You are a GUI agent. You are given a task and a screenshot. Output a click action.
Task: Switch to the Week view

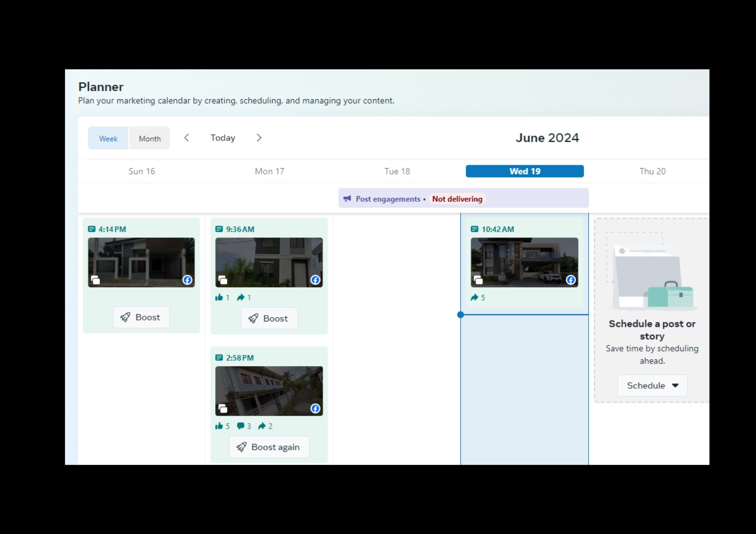tap(108, 138)
